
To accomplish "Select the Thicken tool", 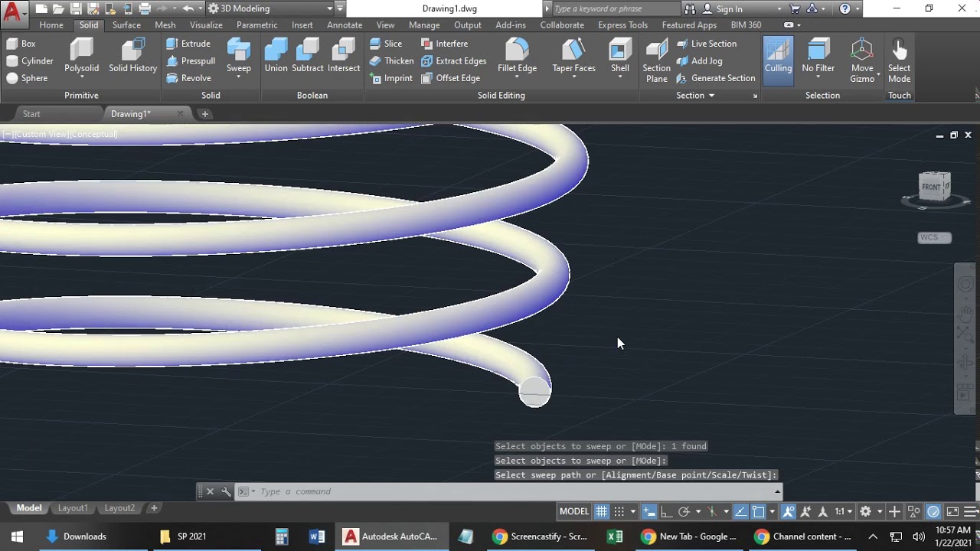I will click(391, 61).
